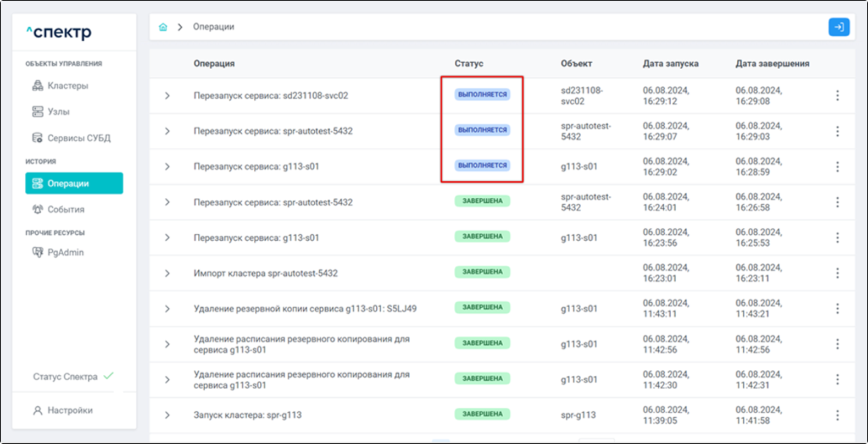
Task: Open Узлы section in sidebar
Action: [58, 112]
